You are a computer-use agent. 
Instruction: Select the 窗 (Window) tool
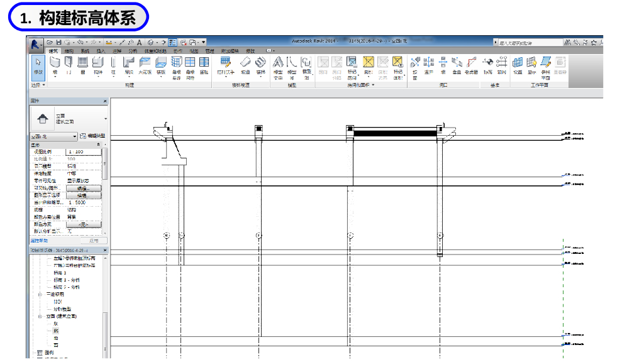point(83,65)
